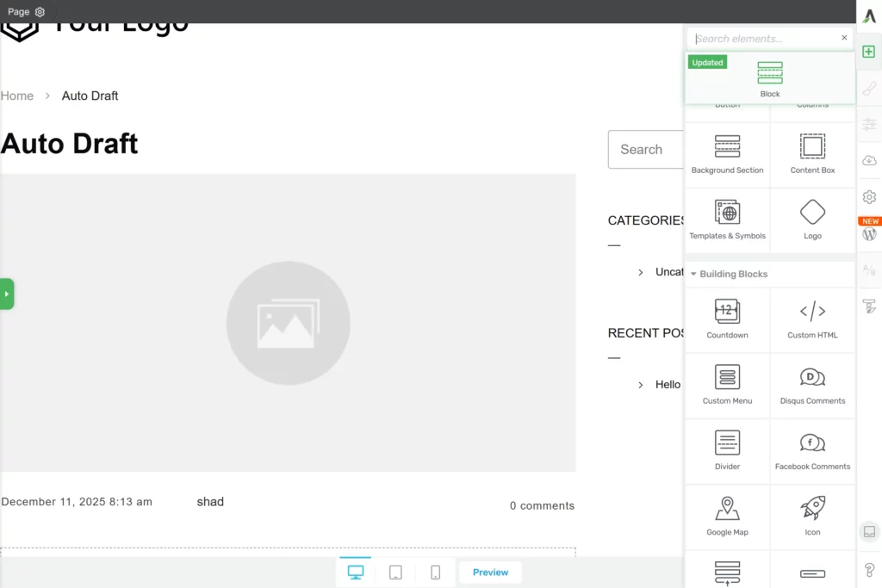Screen dimensions: 882x588
Task: Add a Custom HTML element
Action: (812, 319)
